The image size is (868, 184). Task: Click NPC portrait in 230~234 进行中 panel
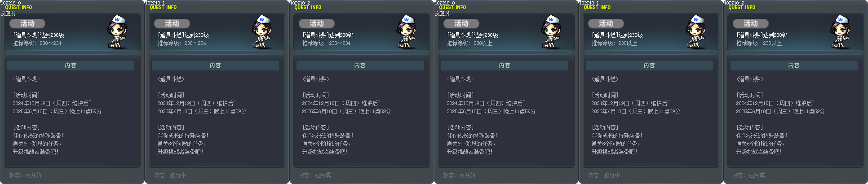262,32
